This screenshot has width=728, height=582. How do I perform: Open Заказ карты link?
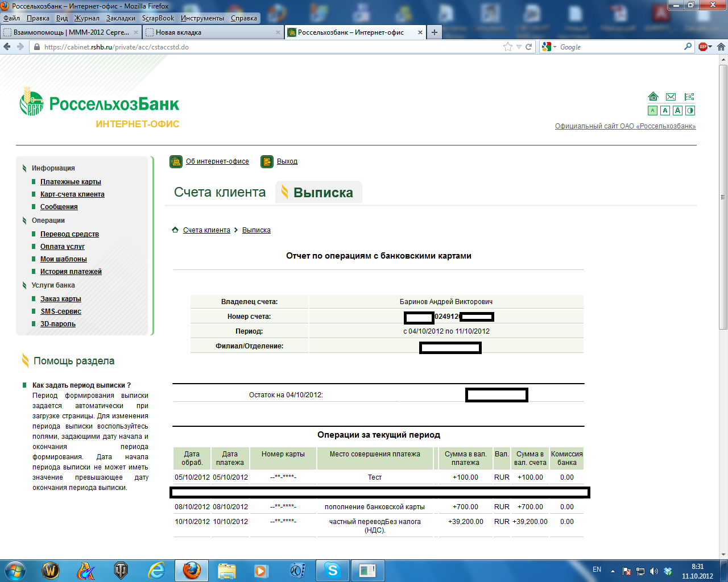pos(61,299)
